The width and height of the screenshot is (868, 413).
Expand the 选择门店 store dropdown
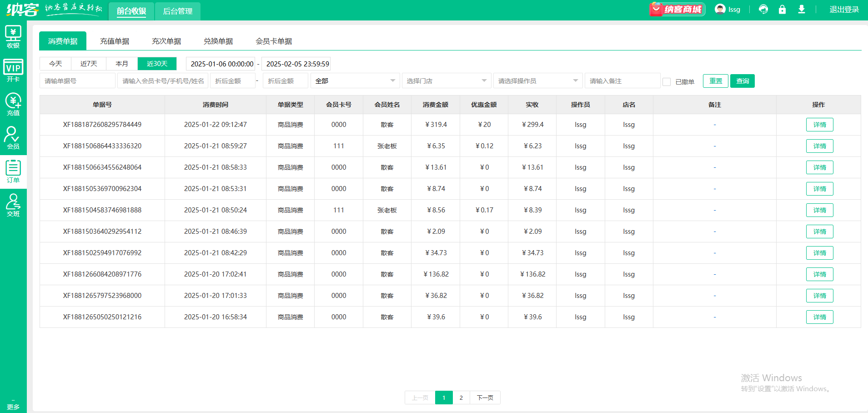pos(447,81)
